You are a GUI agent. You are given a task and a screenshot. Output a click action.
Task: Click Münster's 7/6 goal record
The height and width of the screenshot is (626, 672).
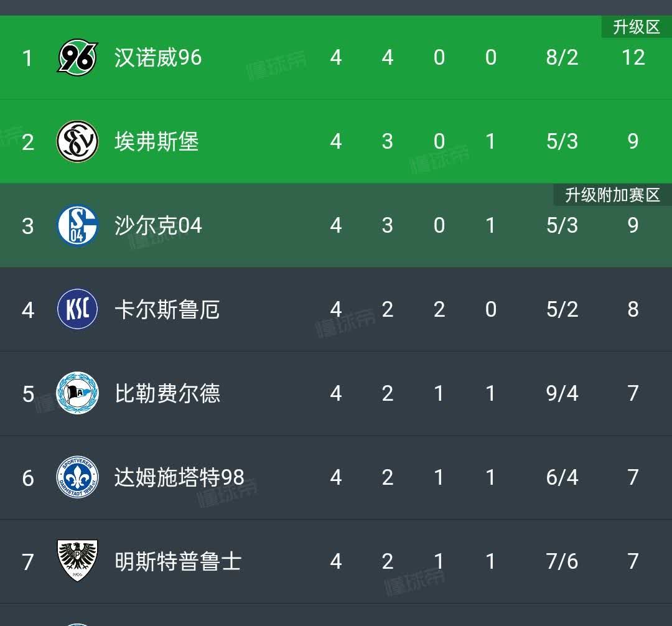pos(562,561)
